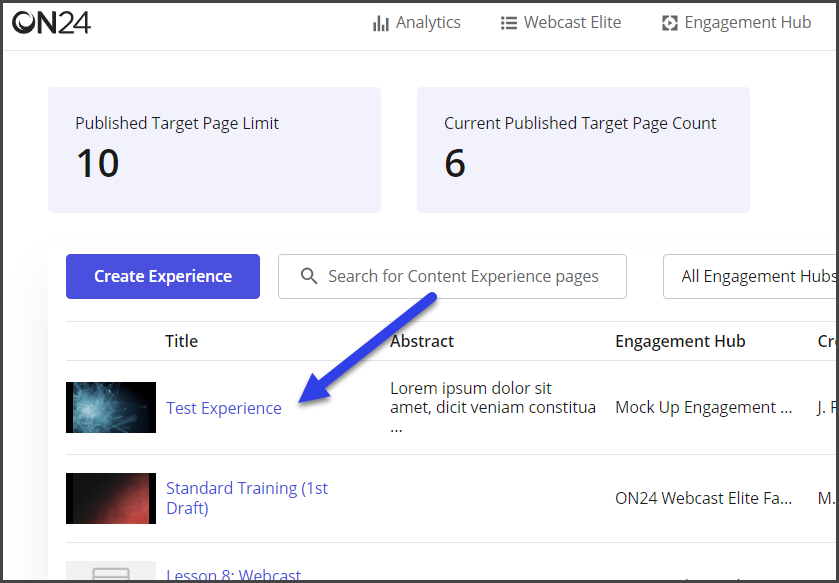
Task: Click Mock Up Engagement hub cell
Action: 704,408
